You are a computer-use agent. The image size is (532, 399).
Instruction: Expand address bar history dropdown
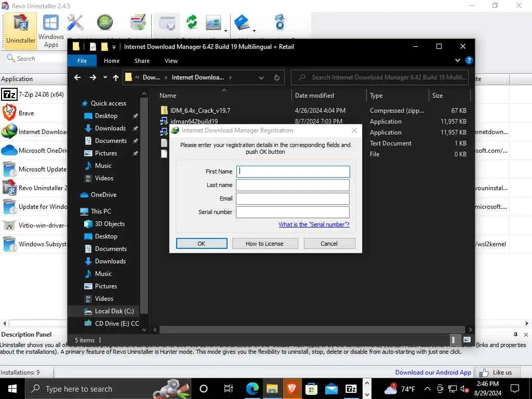[261, 78]
